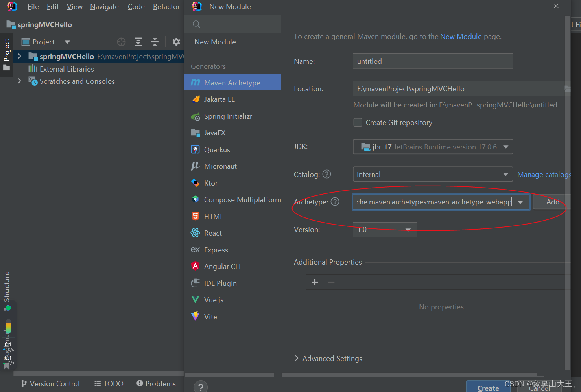Viewport: 581px width, 392px height.
Task: Select New Module item in left list
Action: 215,42
